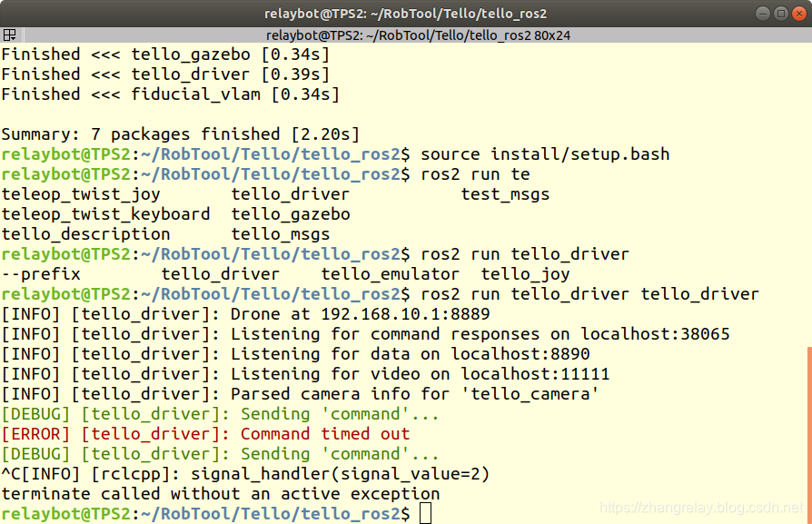Click the 'signal_handler(signal_value=2)' line
The height and width of the screenshot is (524, 812).
(245, 474)
